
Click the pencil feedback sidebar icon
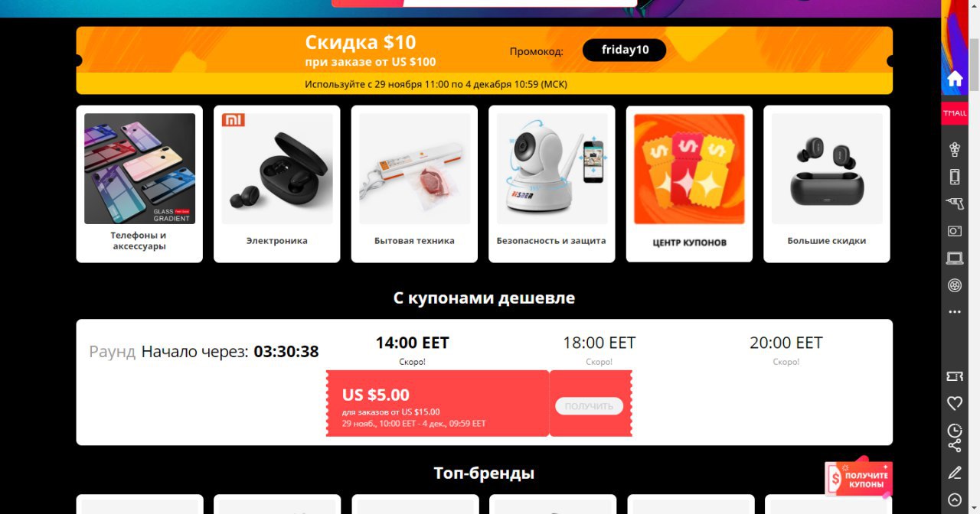coord(955,473)
